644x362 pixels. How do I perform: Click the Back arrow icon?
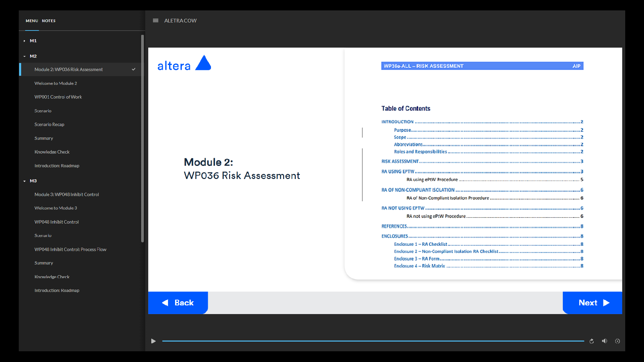coord(165,303)
